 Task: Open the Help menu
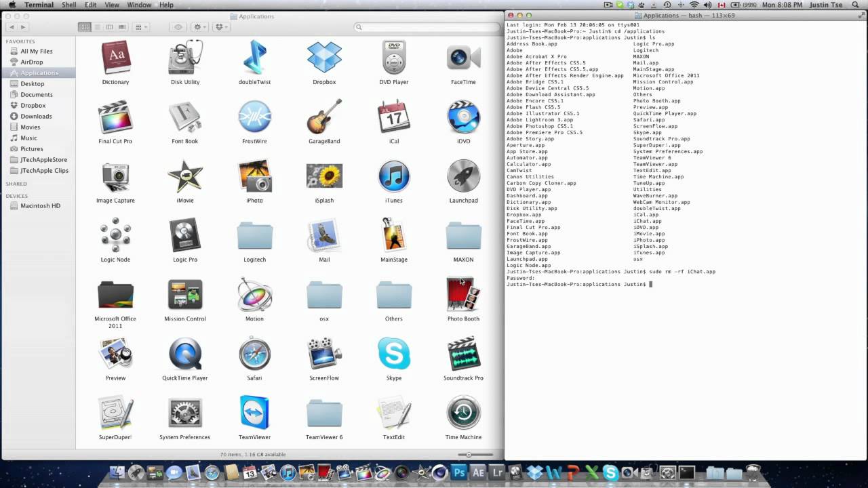tap(166, 5)
